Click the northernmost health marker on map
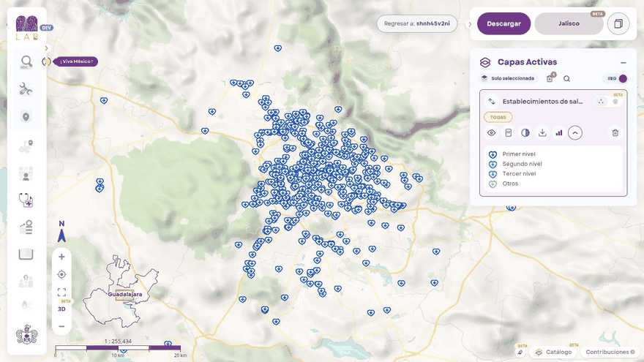Screen dimensions: 644x362 pyautogui.click(x=278, y=48)
